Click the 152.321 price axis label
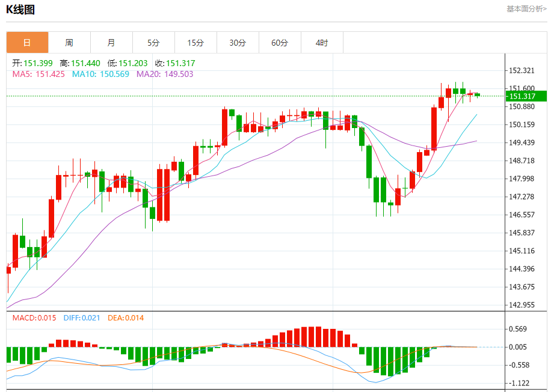 pos(522,70)
